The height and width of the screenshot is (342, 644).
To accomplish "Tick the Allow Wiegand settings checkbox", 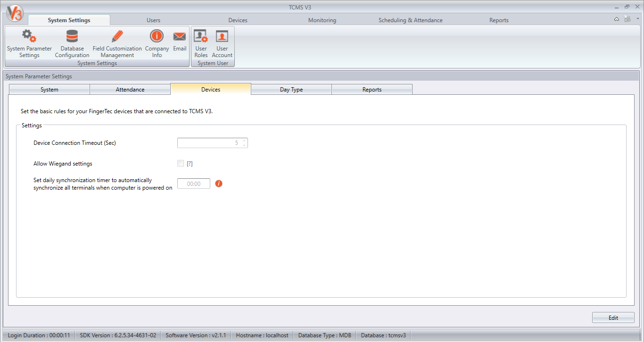I will [x=181, y=163].
